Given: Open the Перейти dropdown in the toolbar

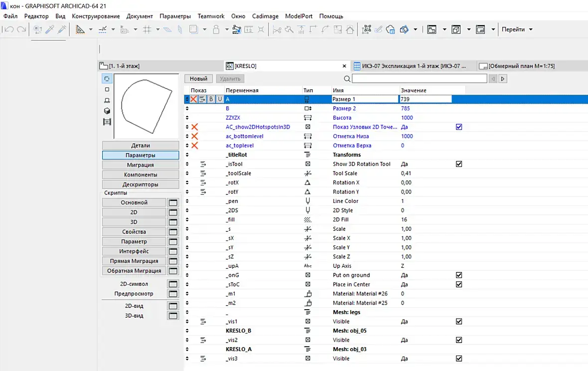Looking at the screenshot, I should (517, 29).
